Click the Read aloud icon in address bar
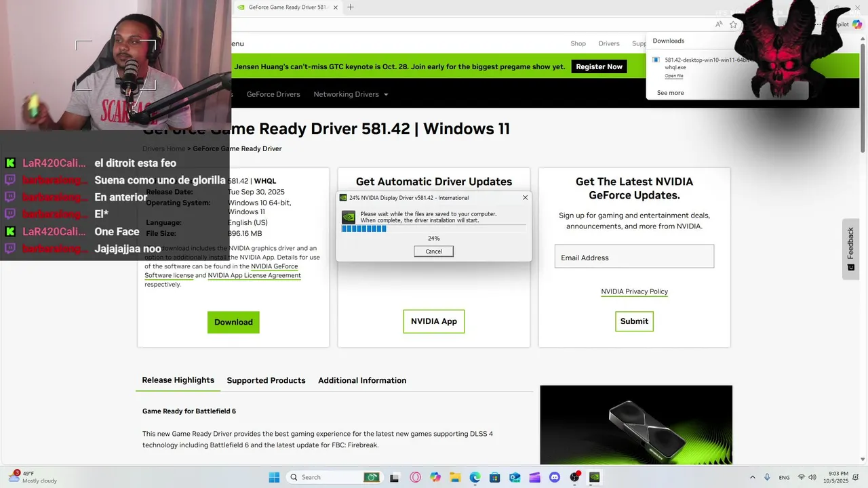 click(719, 24)
